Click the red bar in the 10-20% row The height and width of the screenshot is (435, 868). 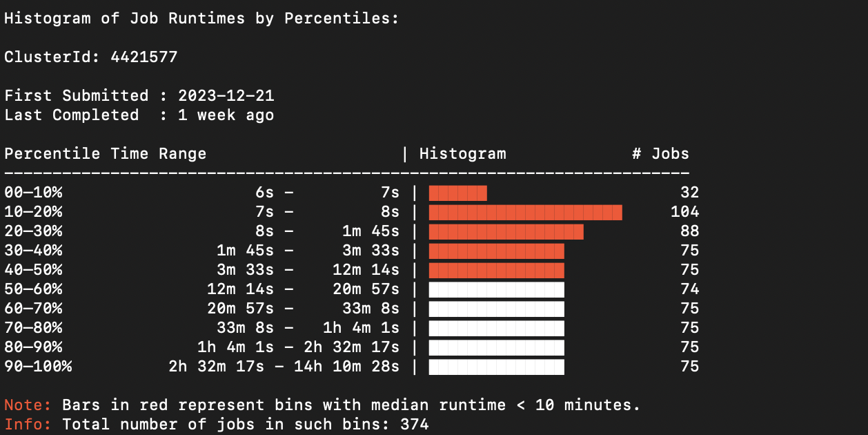pos(525,212)
